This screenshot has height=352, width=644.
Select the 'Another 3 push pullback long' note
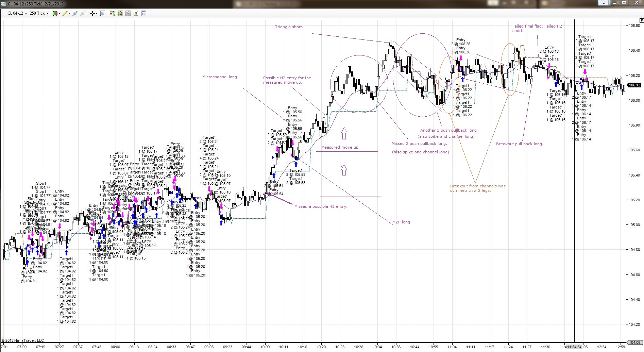(448, 130)
